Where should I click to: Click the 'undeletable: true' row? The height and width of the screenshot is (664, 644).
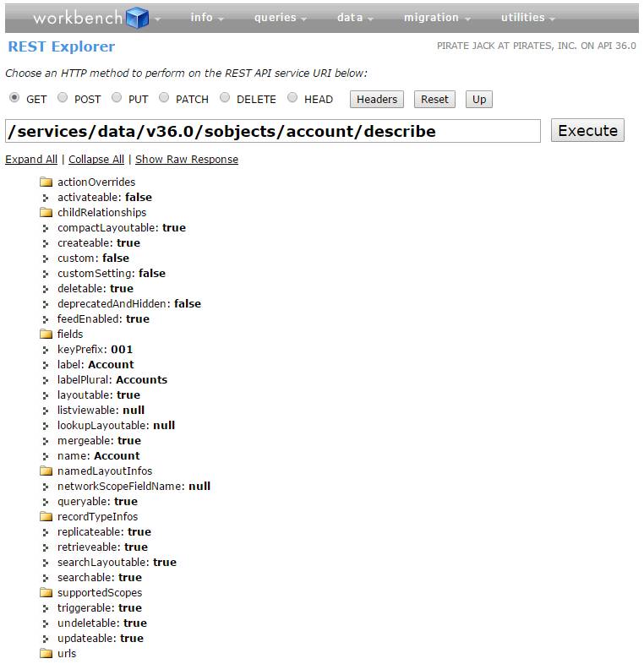102,623
